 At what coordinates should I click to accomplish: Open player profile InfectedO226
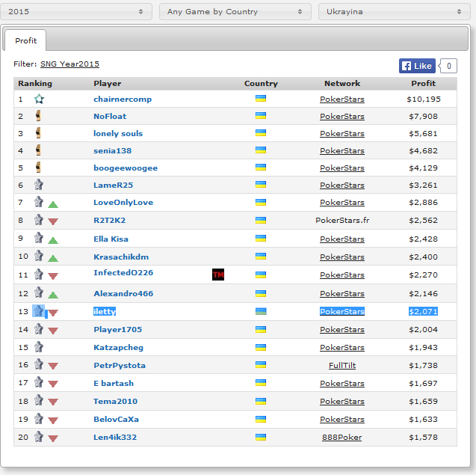(x=123, y=272)
